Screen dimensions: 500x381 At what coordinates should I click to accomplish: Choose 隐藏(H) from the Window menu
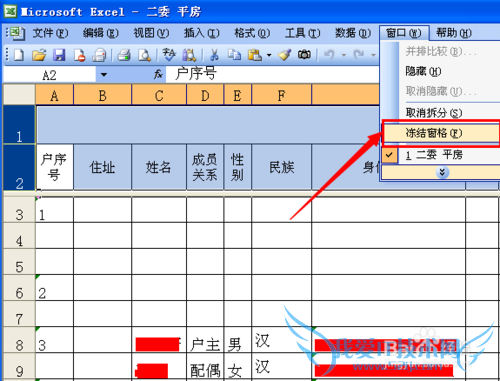440,71
